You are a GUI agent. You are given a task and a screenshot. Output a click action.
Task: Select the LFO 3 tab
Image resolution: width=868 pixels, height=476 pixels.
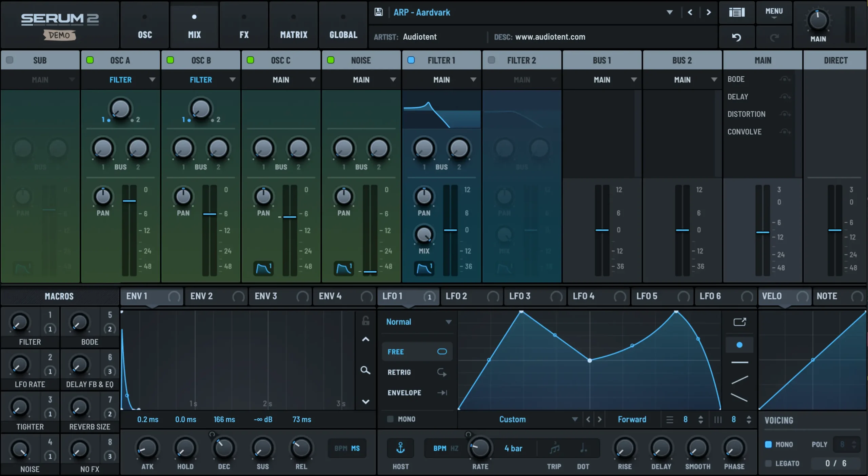click(x=519, y=296)
